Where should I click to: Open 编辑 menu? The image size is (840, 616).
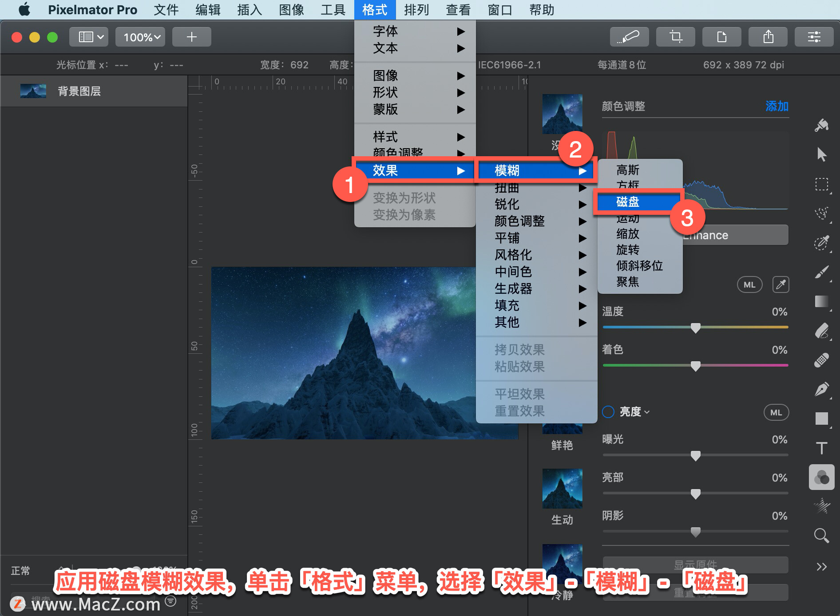208,10
